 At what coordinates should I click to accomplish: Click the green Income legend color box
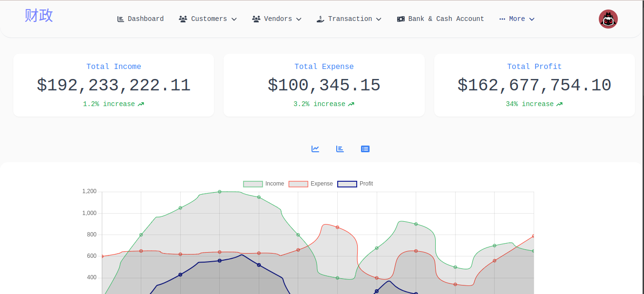click(253, 184)
